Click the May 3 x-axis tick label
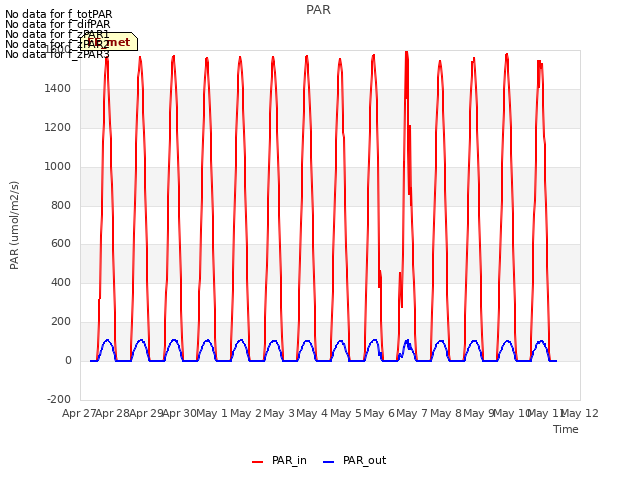 (279, 413)
